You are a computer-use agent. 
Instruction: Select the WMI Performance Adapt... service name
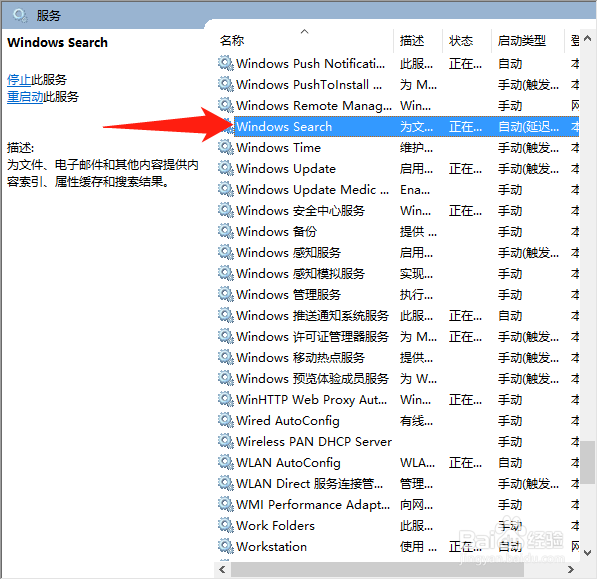pos(313,504)
